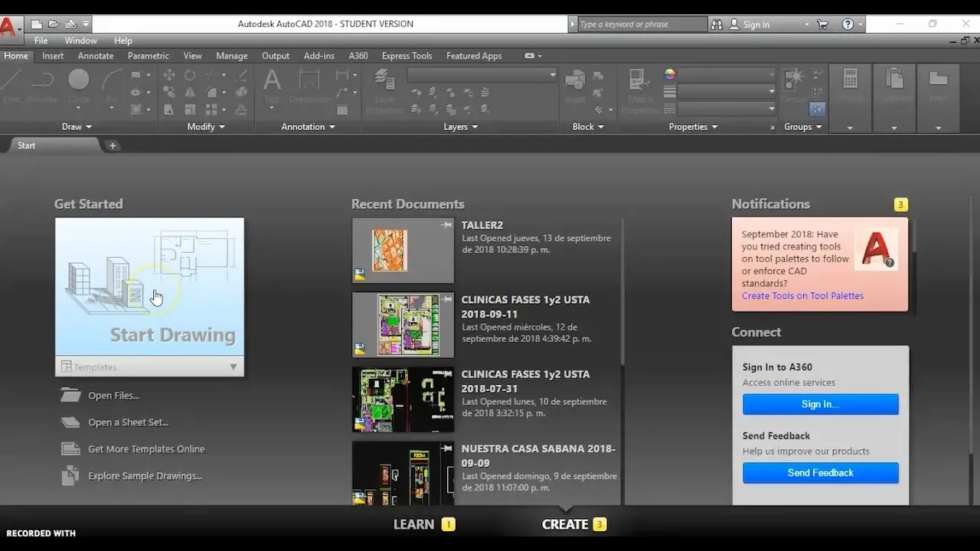Toggle pin on CLINICAS FASES 2018-09-11 document
This screenshot has height=551, width=980.
pos(446,299)
